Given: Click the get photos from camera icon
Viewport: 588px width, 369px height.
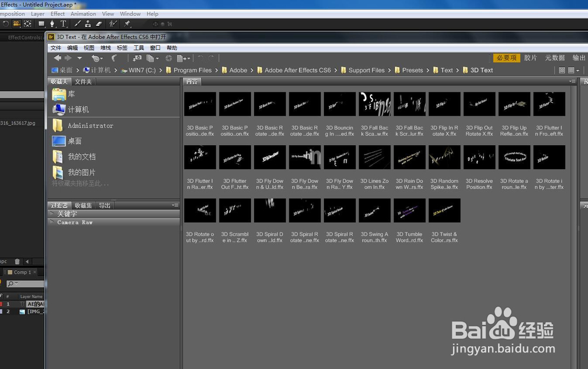Looking at the screenshot, I should tap(137, 58).
